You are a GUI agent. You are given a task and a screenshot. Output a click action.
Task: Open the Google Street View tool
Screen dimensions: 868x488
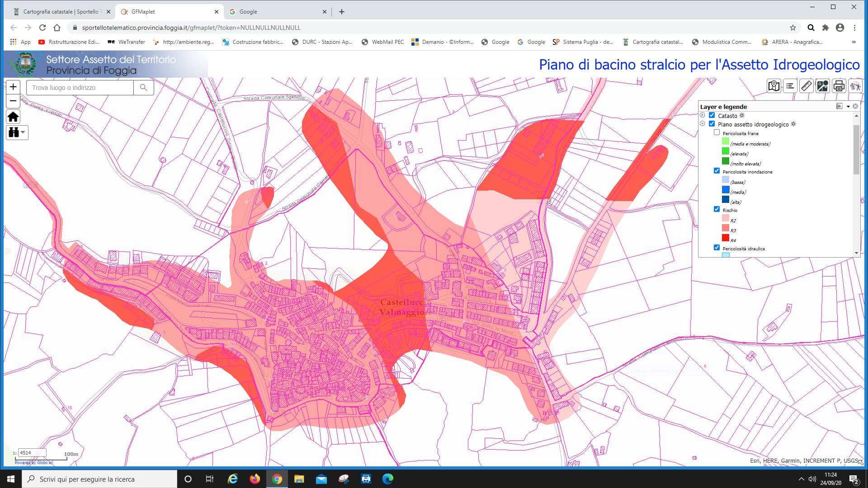[x=822, y=86]
